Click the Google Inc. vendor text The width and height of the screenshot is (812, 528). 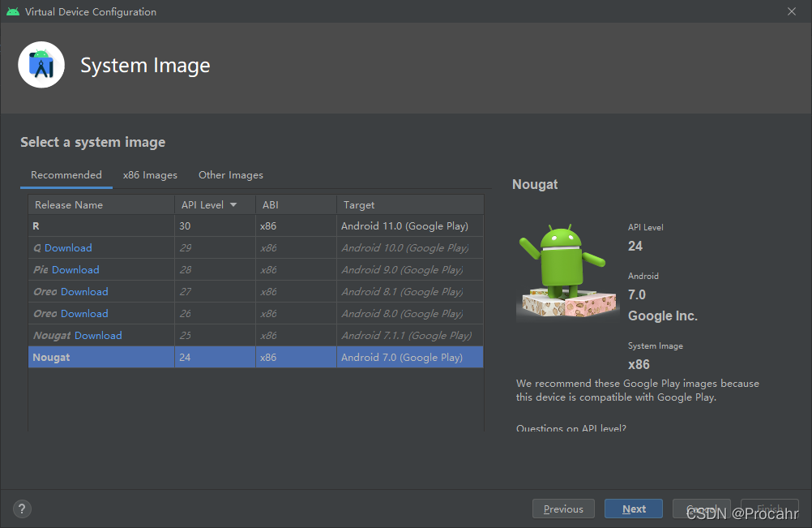click(662, 316)
